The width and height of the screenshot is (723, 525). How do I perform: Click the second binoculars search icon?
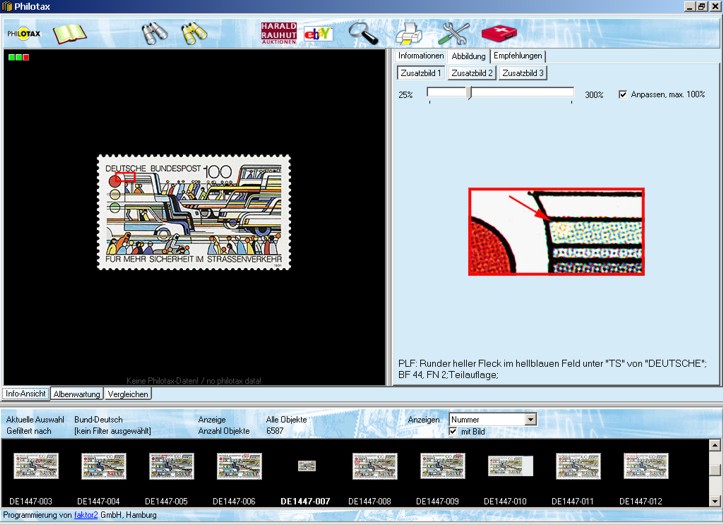tap(194, 33)
